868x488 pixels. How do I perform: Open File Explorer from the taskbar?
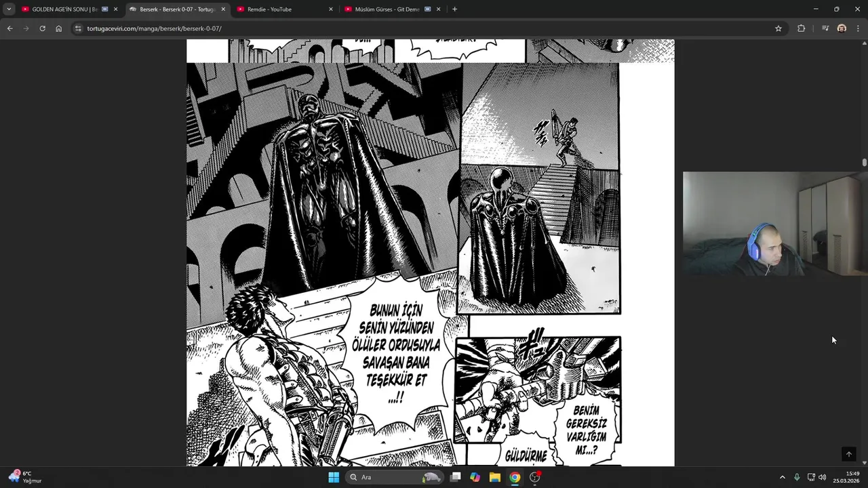495,477
